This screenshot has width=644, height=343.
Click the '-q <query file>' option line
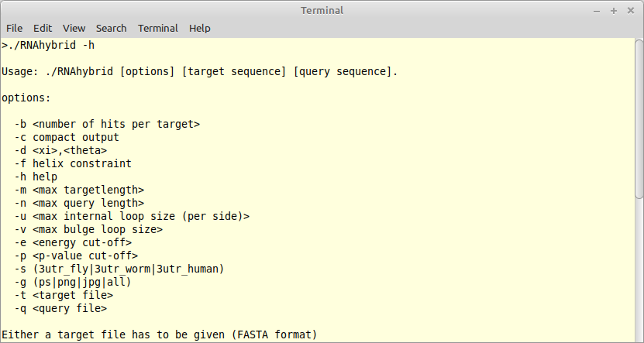[60, 308]
